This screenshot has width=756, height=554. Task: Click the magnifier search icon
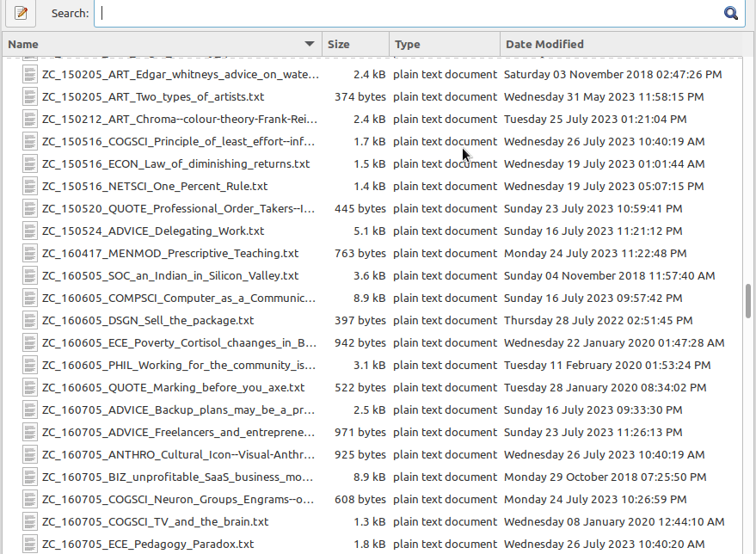click(731, 13)
